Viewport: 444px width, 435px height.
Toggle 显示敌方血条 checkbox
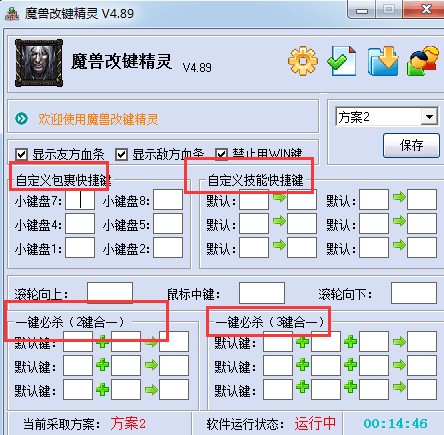121,154
